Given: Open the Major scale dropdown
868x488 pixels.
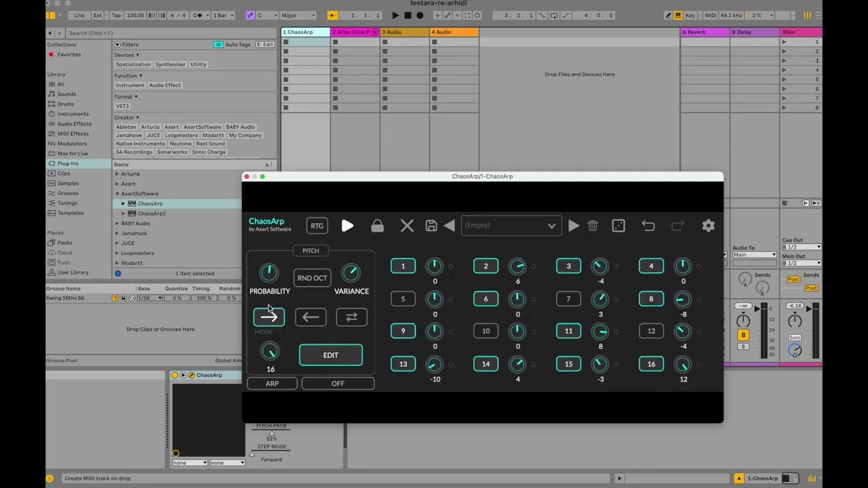Looking at the screenshot, I should [298, 15].
